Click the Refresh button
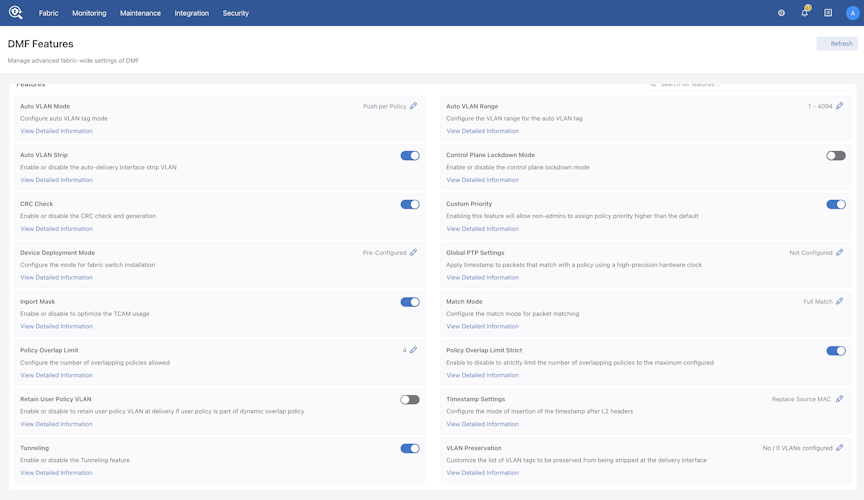 [837, 44]
